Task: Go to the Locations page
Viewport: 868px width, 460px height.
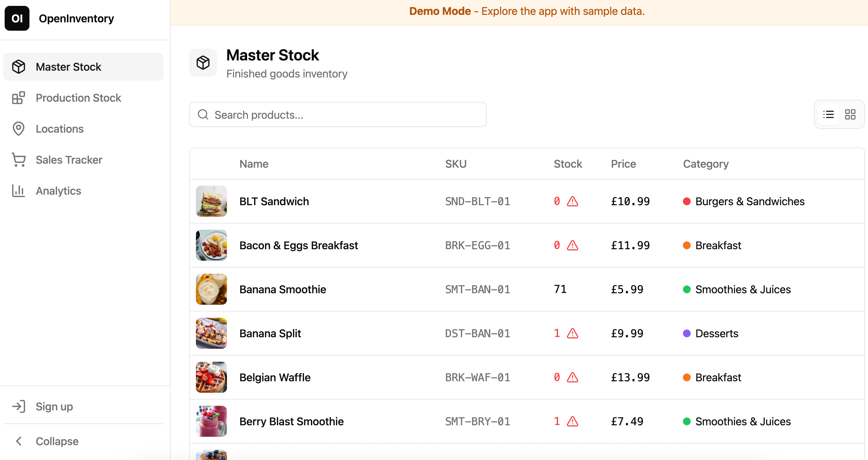Action: 60,129
